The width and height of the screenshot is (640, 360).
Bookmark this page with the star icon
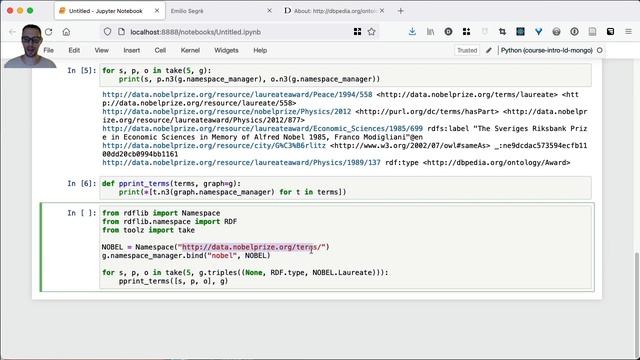371,32
